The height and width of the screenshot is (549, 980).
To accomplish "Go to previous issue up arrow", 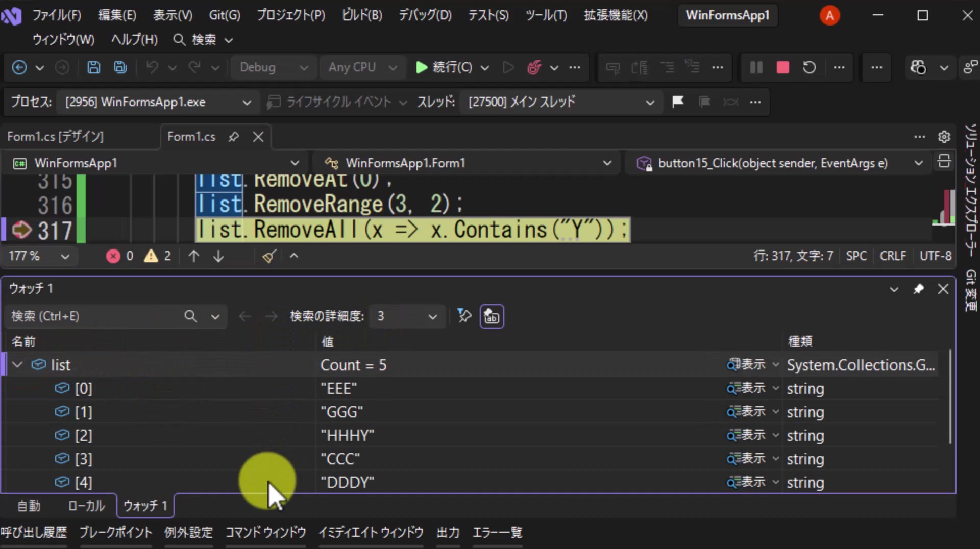I will (x=193, y=256).
